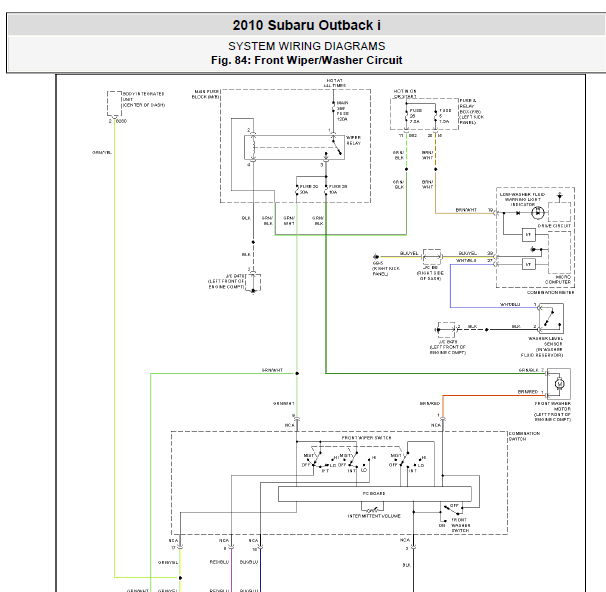Select the Body Integrated Unit dashed box symbol
The image size is (606, 592).
(114, 104)
